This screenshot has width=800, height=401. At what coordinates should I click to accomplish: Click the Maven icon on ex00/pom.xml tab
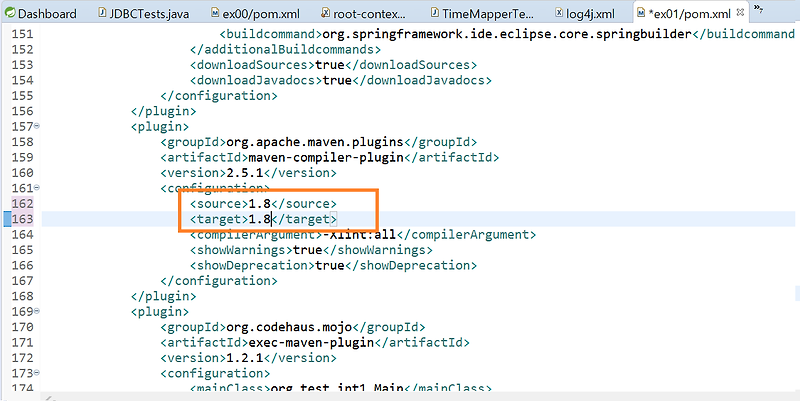[x=215, y=13]
